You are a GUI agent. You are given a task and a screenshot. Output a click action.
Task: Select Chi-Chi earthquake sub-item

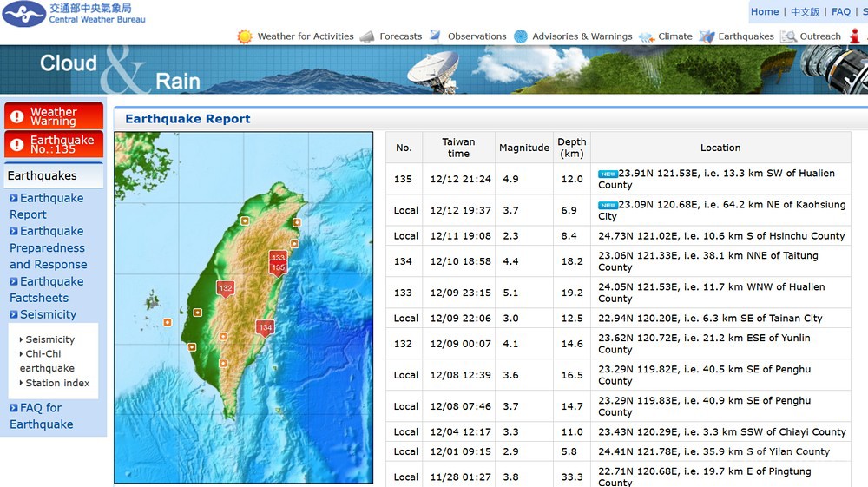(47, 361)
